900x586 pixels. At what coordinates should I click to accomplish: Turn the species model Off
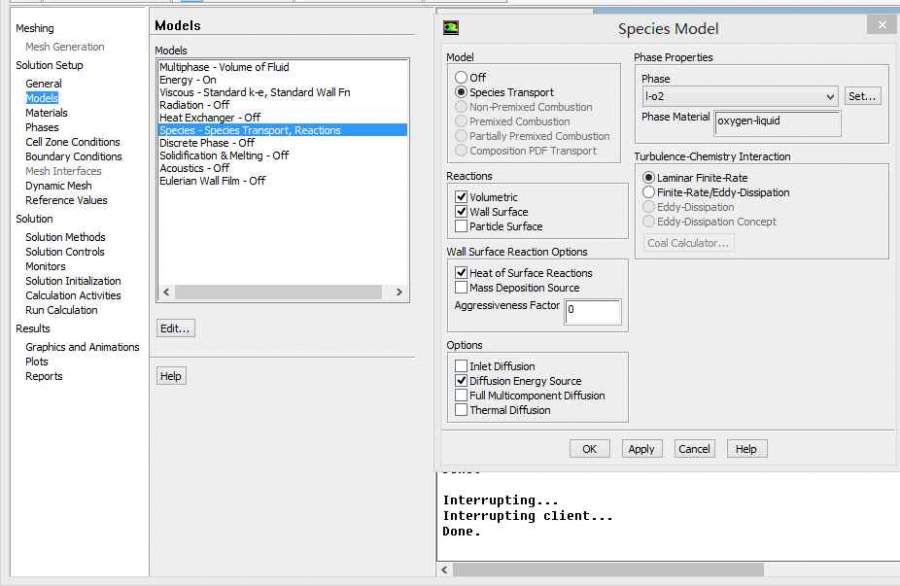click(461, 78)
